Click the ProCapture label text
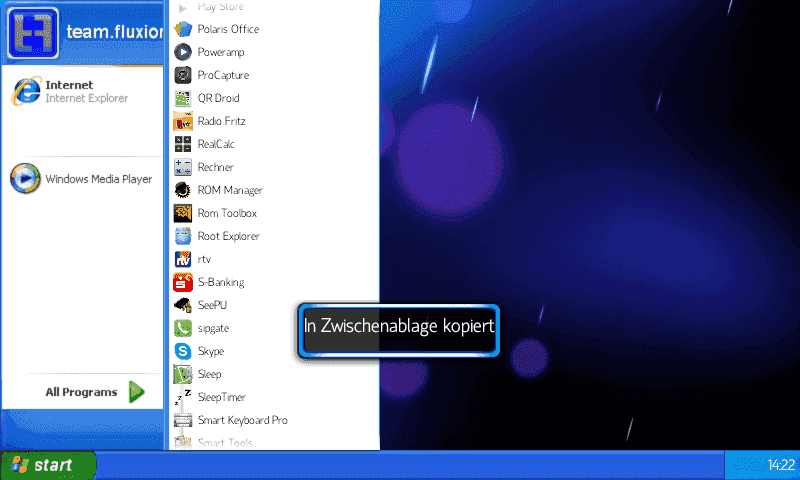800x480 pixels. click(x=223, y=75)
